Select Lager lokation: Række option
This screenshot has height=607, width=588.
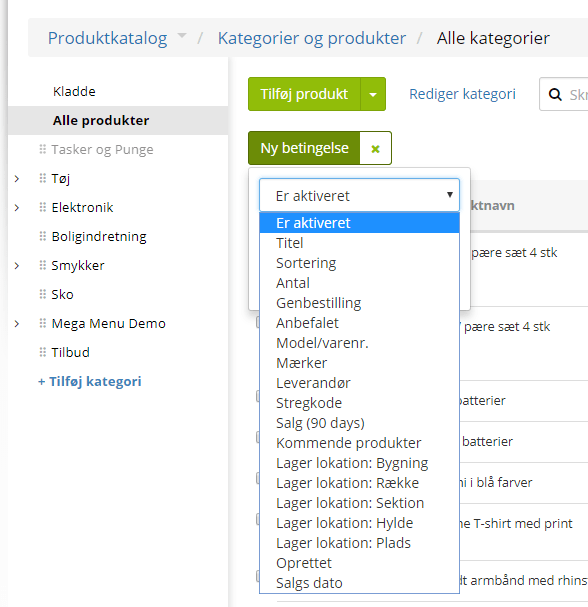[359, 483]
